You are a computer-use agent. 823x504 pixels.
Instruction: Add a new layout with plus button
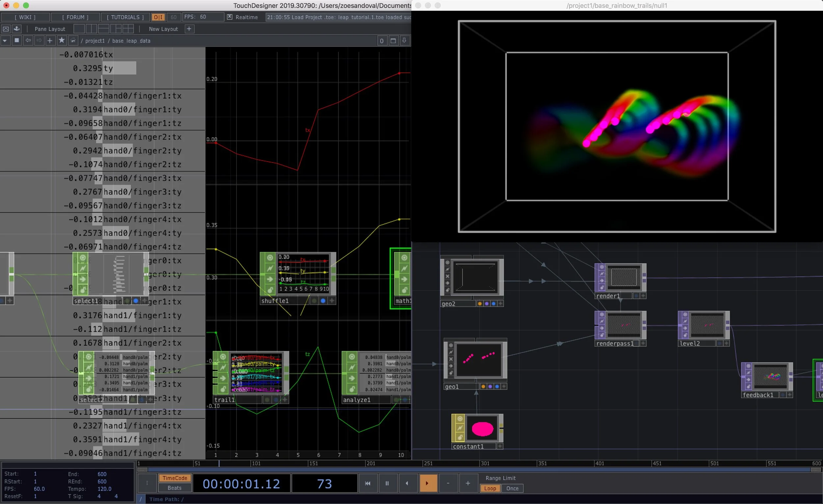click(x=189, y=29)
